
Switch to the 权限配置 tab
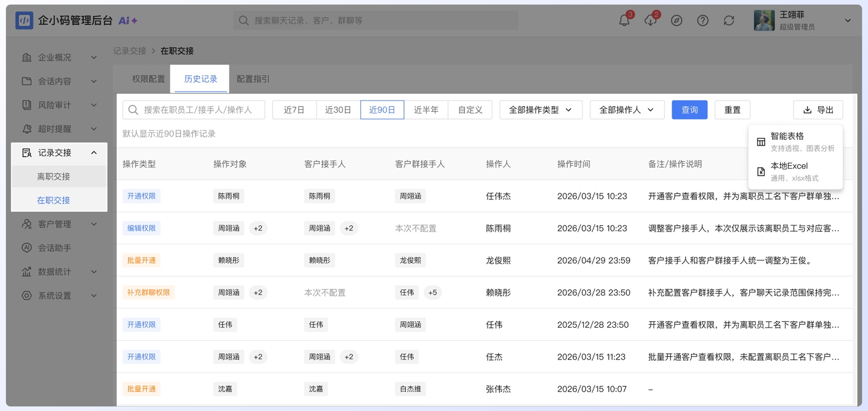(149, 79)
